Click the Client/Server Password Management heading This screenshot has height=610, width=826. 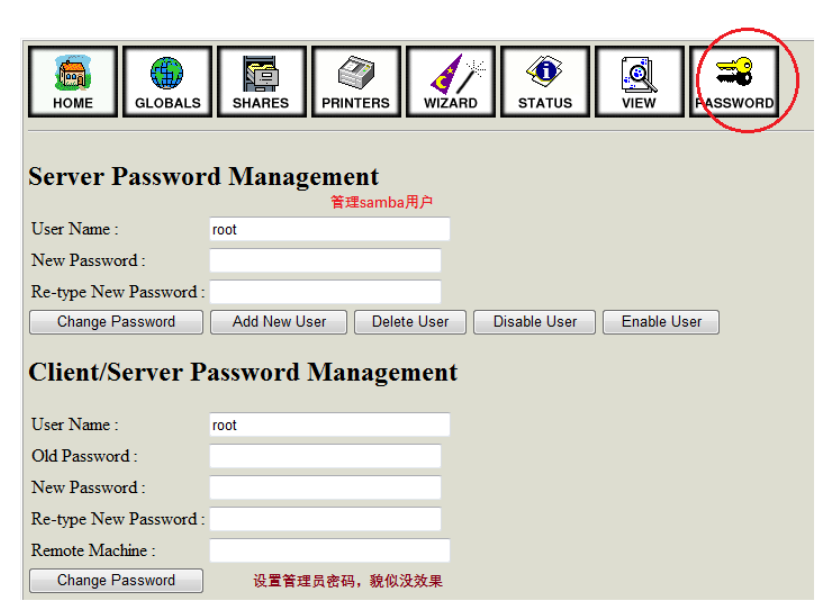(243, 372)
